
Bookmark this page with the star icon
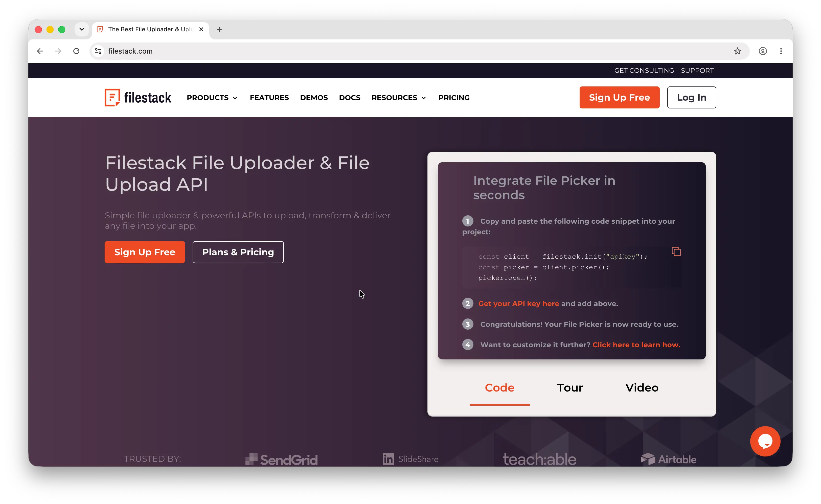(x=737, y=51)
